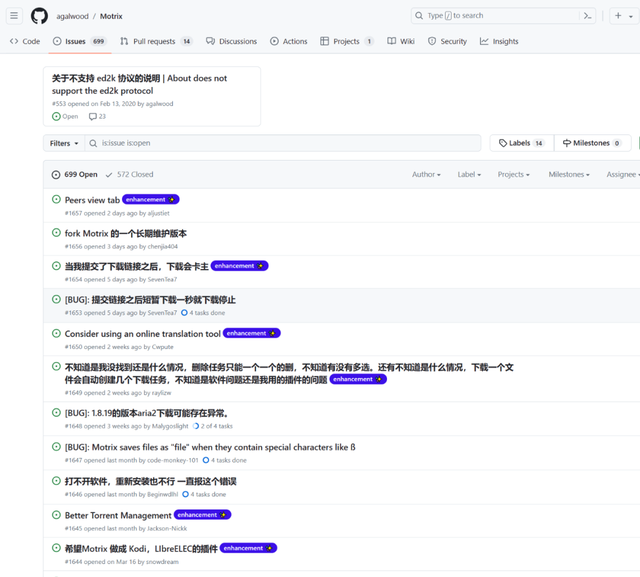
Task: Click the search magnifier in top bar
Action: 419,16
